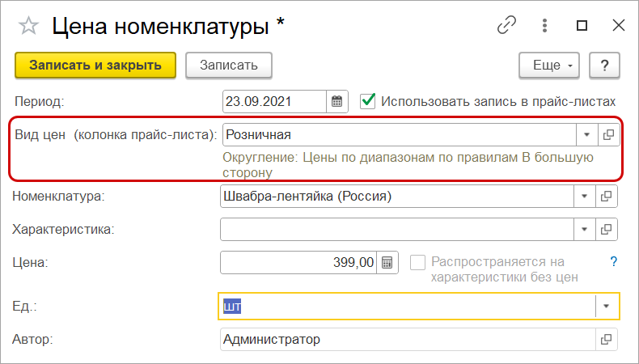Click the blue question mark hint
Image resolution: width=639 pixels, height=364 pixels.
(x=613, y=261)
